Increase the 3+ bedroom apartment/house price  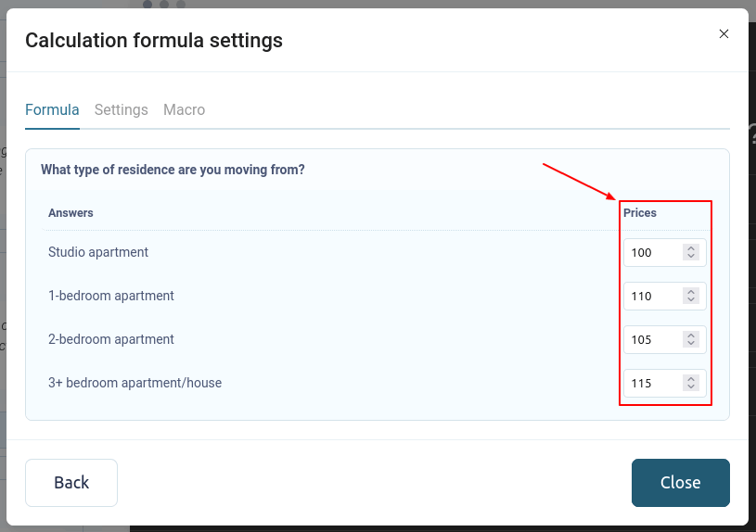[x=690, y=379]
